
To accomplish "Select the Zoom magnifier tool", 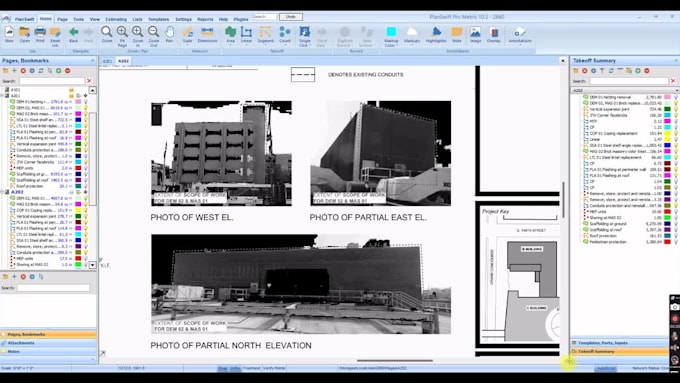I will click(x=107, y=34).
